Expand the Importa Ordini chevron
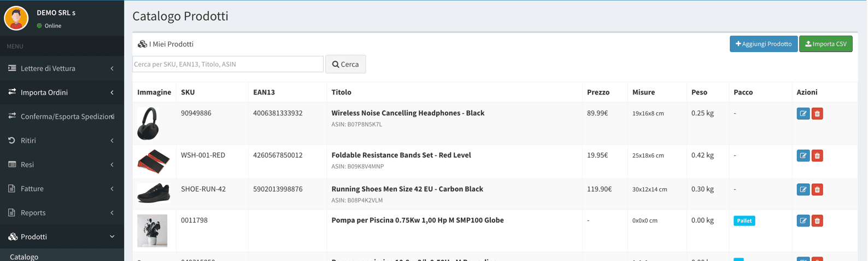Screen dimensions: 868x261 tap(112, 92)
